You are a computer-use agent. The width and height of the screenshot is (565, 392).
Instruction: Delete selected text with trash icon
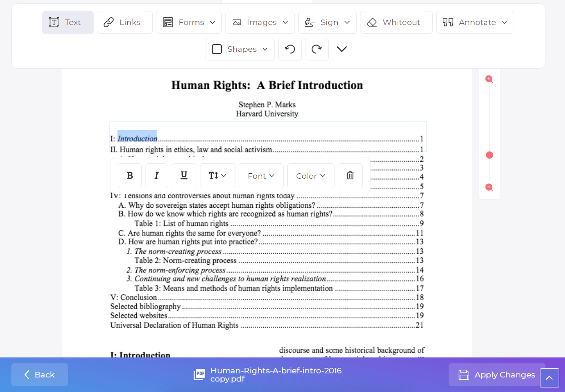point(350,176)
